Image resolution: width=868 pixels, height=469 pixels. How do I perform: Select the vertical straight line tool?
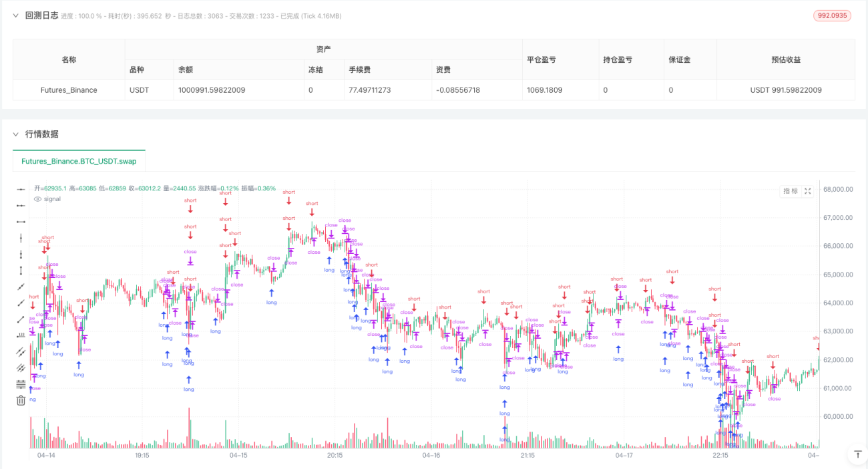point(21,238)
